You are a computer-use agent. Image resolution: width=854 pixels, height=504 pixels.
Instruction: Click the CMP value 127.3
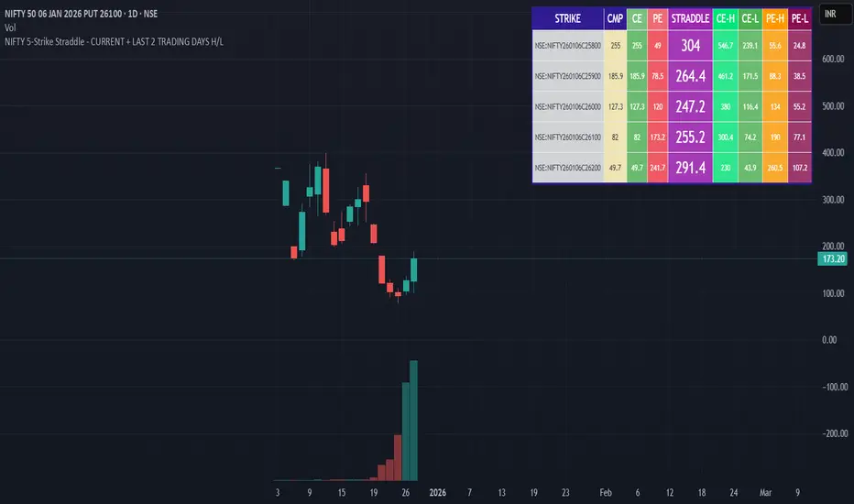point(615,106)
